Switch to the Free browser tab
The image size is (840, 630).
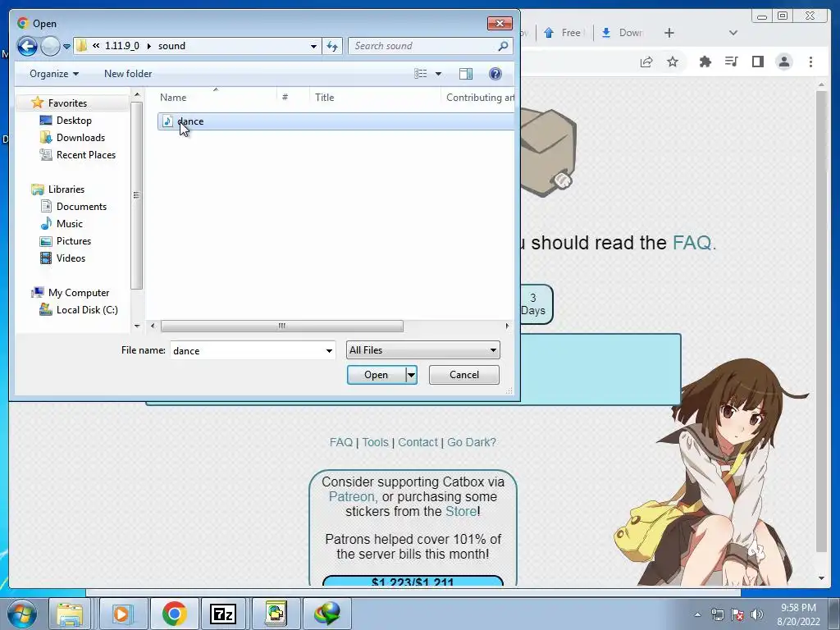563,33
